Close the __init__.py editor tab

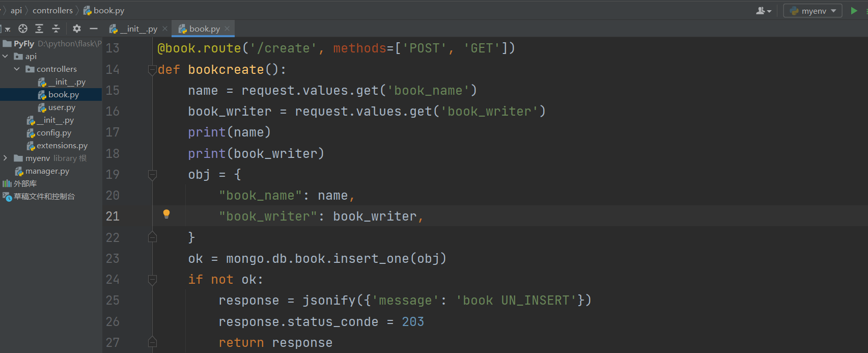(165, 29)
